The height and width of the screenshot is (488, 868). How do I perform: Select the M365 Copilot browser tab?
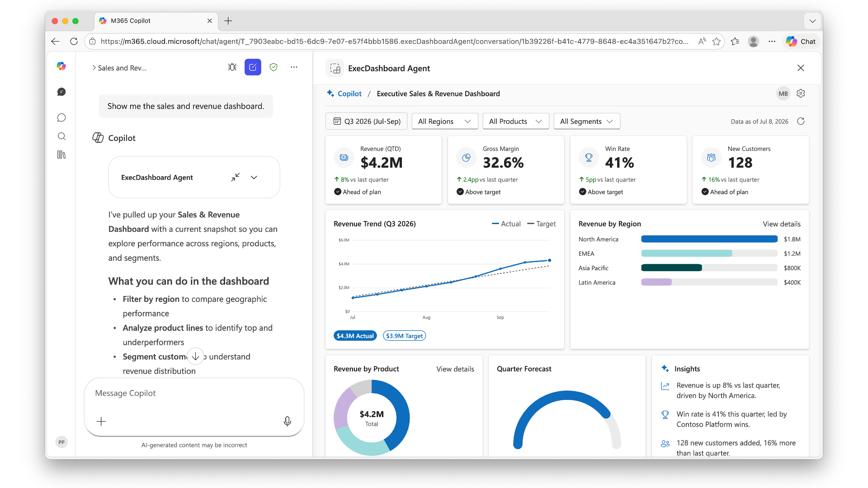(156, 21)
